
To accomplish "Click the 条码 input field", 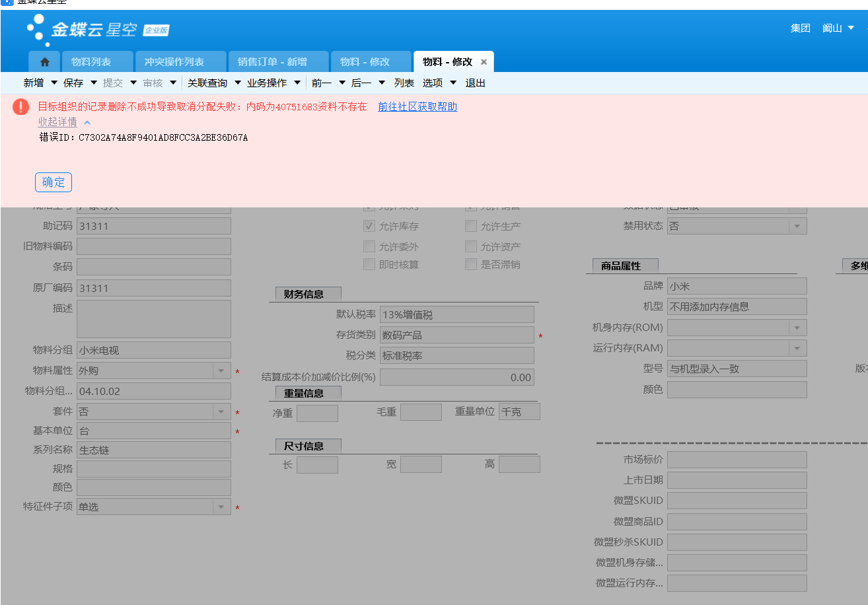I will pyautogui.click(x=154, y=267).
